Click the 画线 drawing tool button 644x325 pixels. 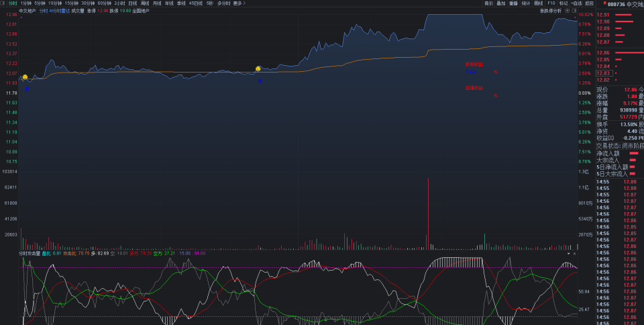point(539,3)
